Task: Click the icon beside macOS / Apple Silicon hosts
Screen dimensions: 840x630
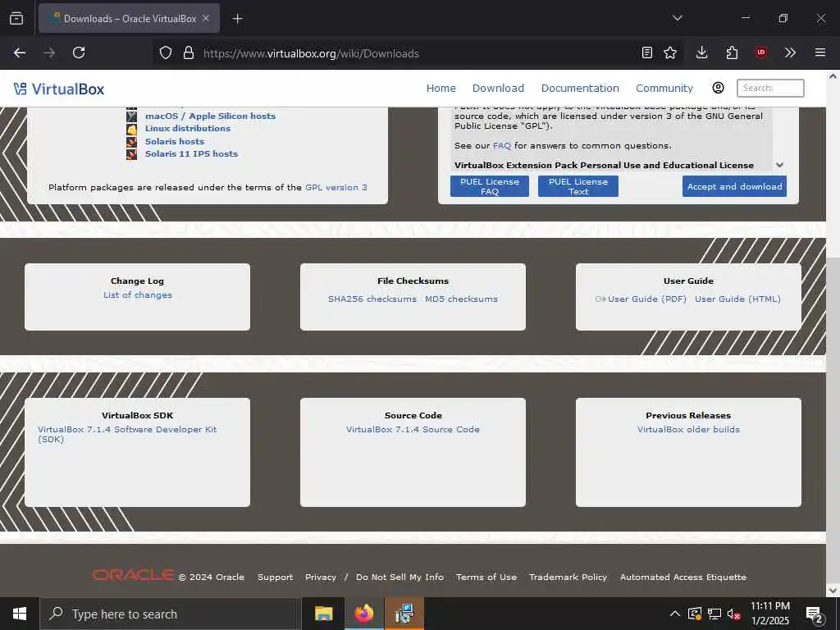Action: tap(131, 116)
